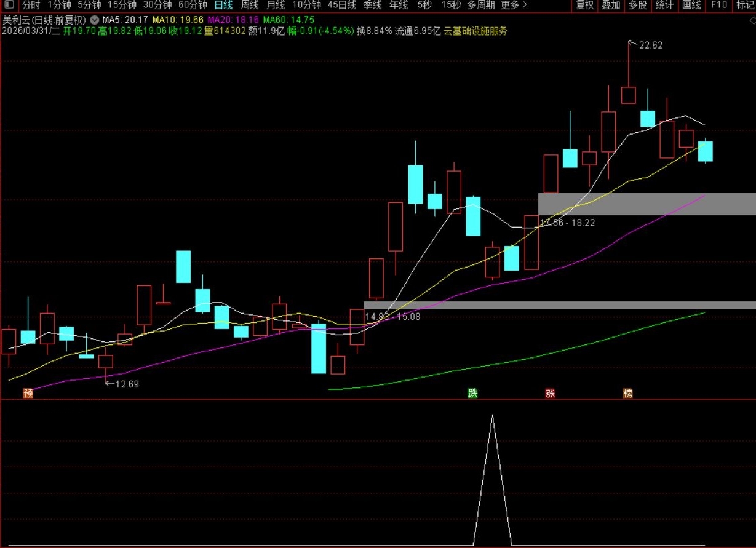Click the 统计 statistics button
This screenshot has height=548, width=756.
(x=664, y=5)
